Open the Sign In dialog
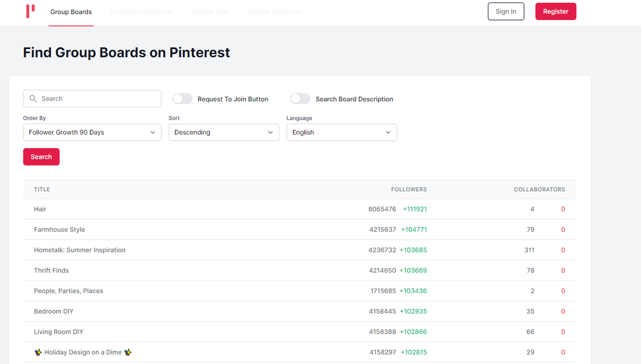The width and height of the screenshot is (641, 364). (505, 11)
